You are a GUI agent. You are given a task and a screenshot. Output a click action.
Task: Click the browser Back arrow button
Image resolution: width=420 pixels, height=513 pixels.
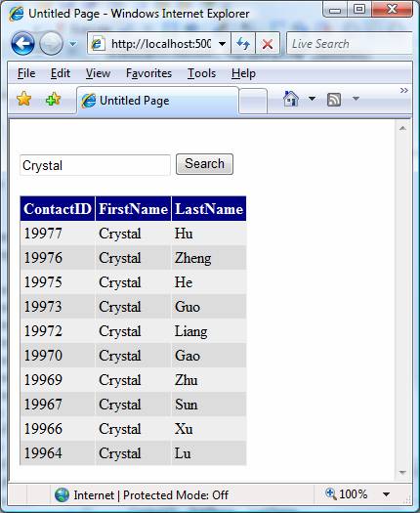[22, 44]
